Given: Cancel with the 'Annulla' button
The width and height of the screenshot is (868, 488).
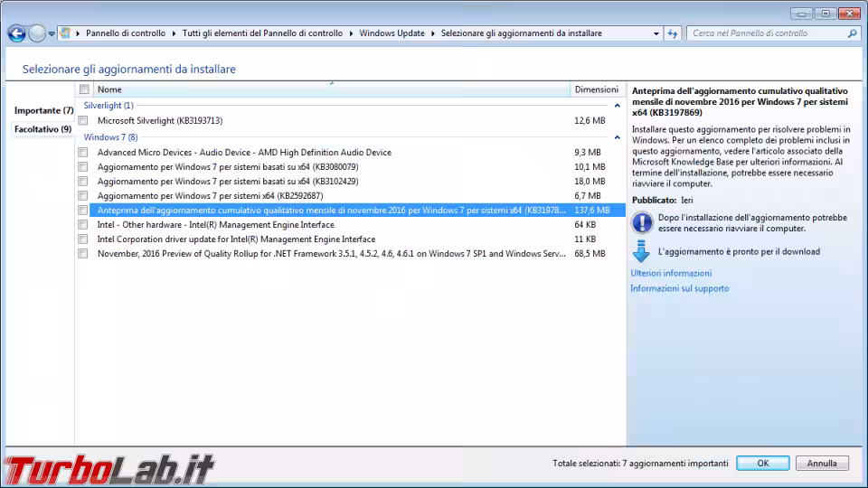Looking at the screenshot, I should (822, 463).
